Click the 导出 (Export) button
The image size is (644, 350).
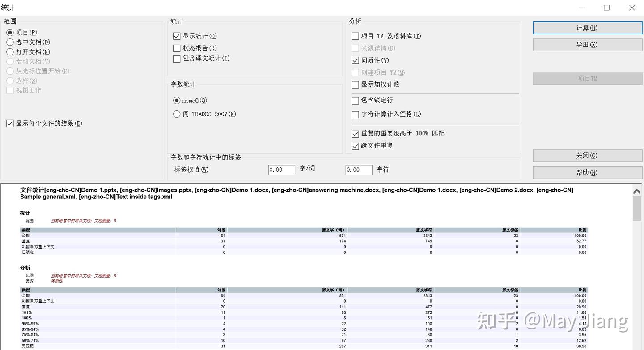pos(587,45)
